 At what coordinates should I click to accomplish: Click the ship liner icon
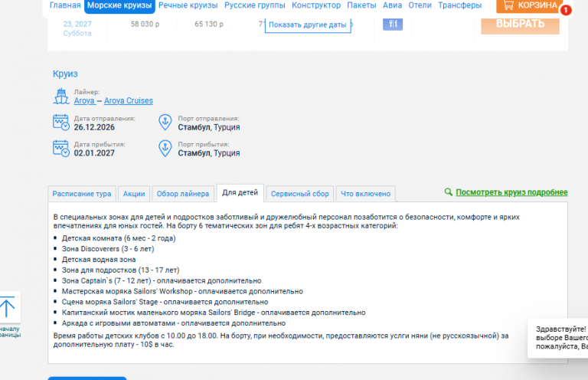point(61,97)
